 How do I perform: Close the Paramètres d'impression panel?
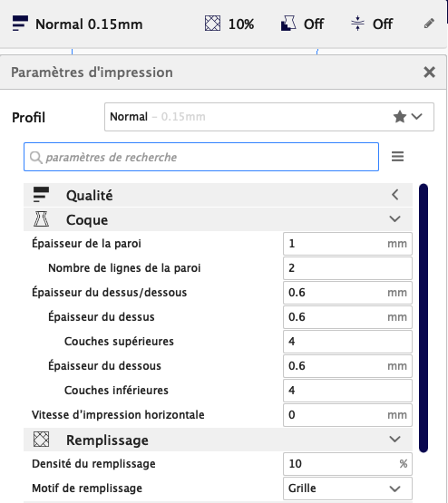[429, 73]
